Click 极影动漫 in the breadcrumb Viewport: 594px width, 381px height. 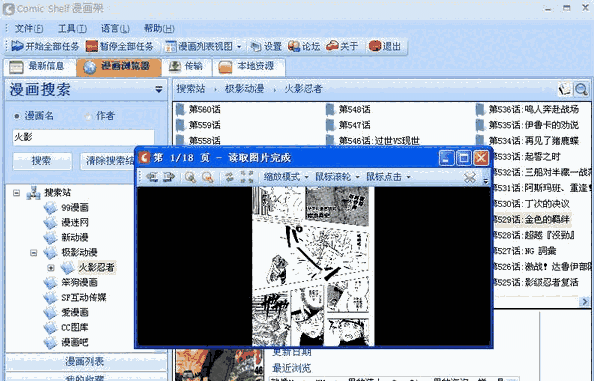point(244,89)
